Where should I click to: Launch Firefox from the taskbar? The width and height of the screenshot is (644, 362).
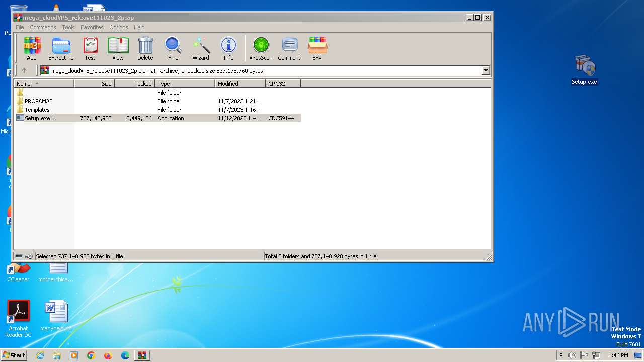108,355
